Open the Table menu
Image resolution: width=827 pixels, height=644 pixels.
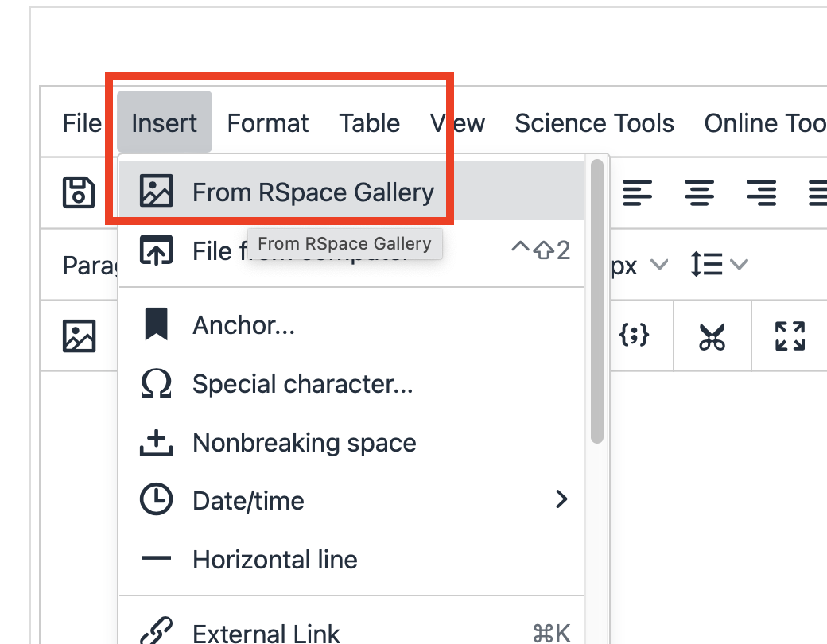(369, 123)
